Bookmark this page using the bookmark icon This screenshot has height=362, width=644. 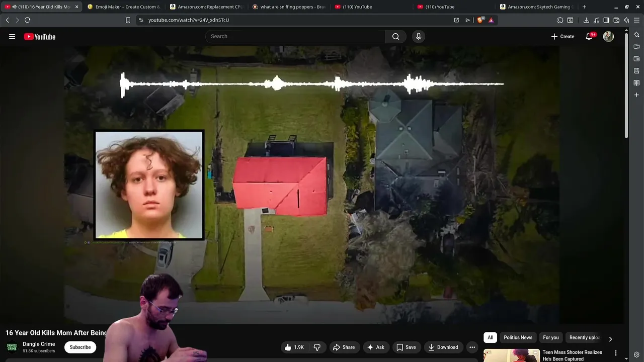pyautogui.click(x=128, y=20)
